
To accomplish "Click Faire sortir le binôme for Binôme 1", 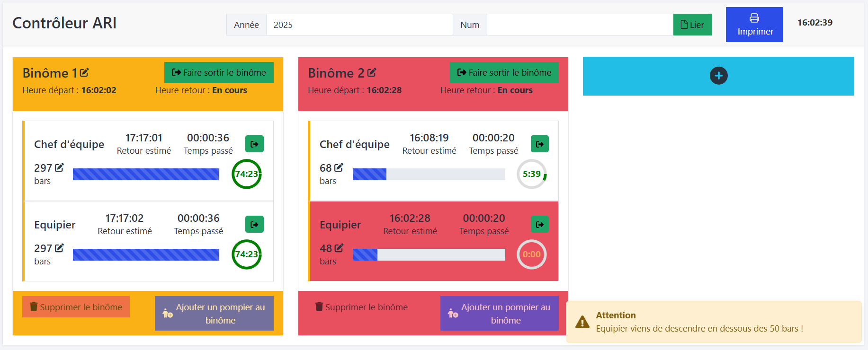I will coord(219,72).
